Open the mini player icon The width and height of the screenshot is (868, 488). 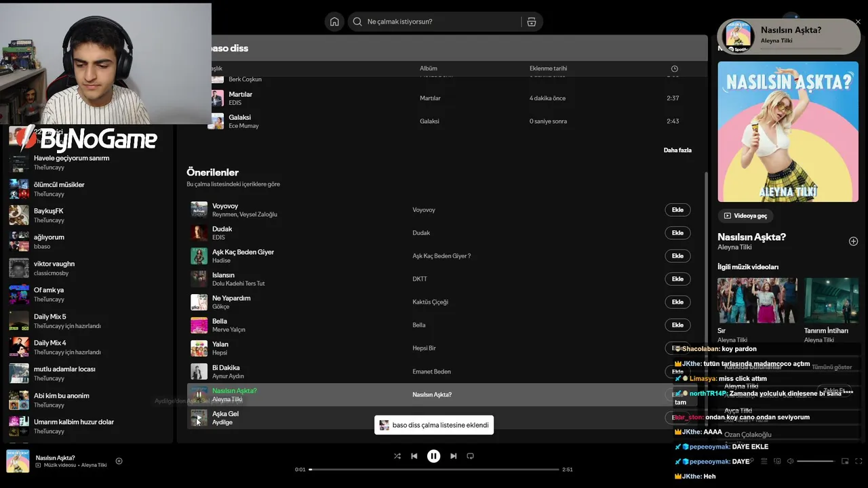[x=845, y=461]
